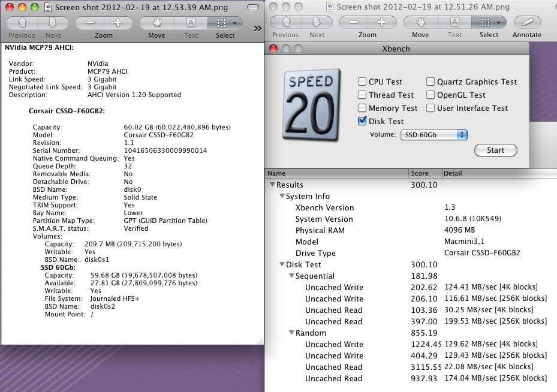Click the Detail column header
This screenshot has width=557, height=392.
click(x=499, y=173)
